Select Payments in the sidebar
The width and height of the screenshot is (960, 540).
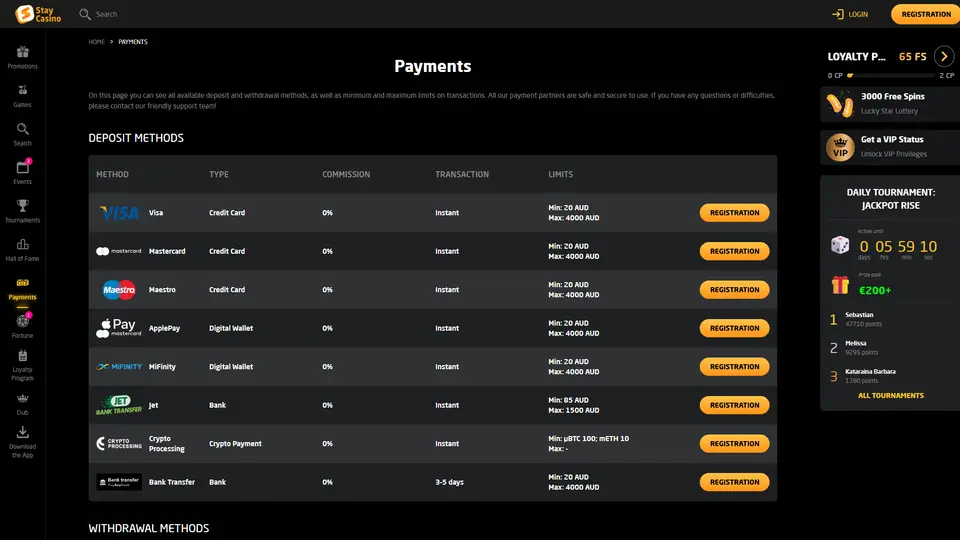click(x=23, y=289)
